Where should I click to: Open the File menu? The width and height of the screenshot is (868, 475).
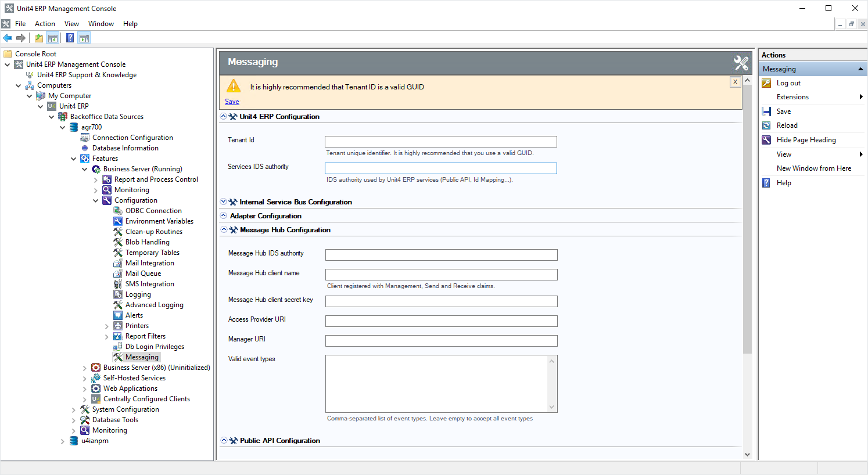20,24
